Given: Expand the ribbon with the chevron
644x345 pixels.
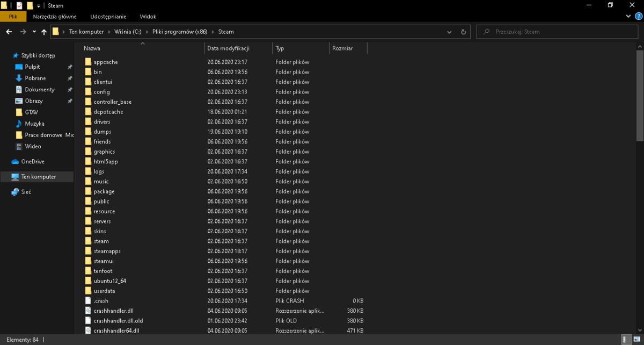Looking at the screenshot, I should 629,17.
